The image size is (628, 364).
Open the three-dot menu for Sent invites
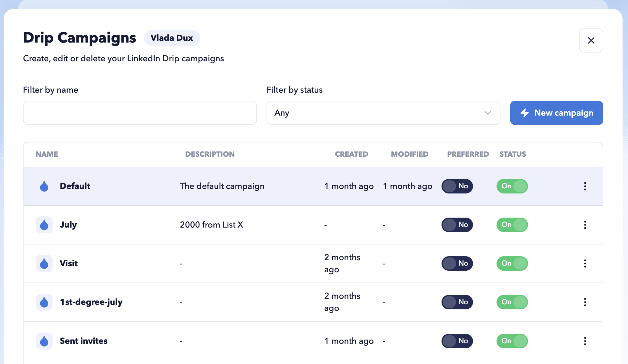click(585, 341)
